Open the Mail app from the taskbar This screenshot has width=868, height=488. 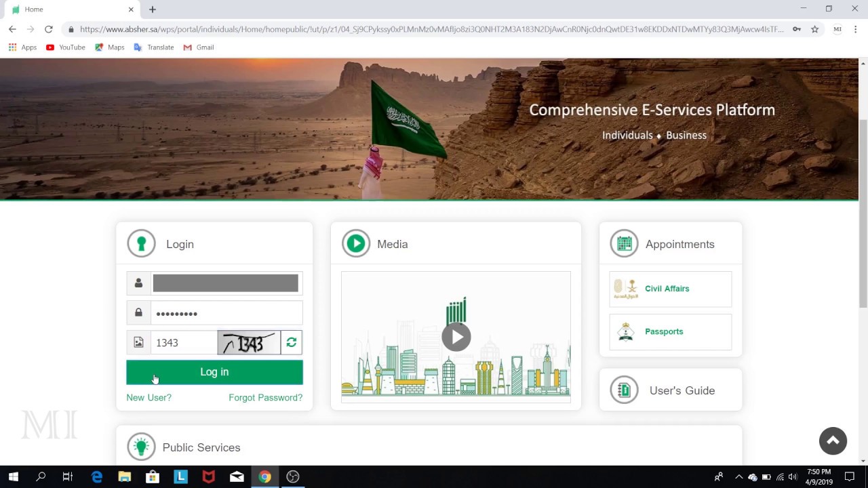tap(237, 476)
